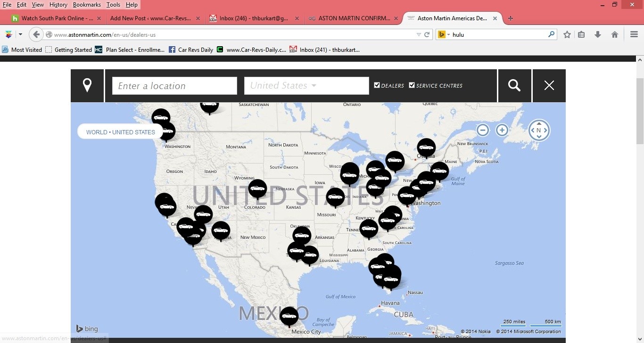644x343 pixels.
Task: Select the dealer pin in Colorado
Action: coord(257,189)
